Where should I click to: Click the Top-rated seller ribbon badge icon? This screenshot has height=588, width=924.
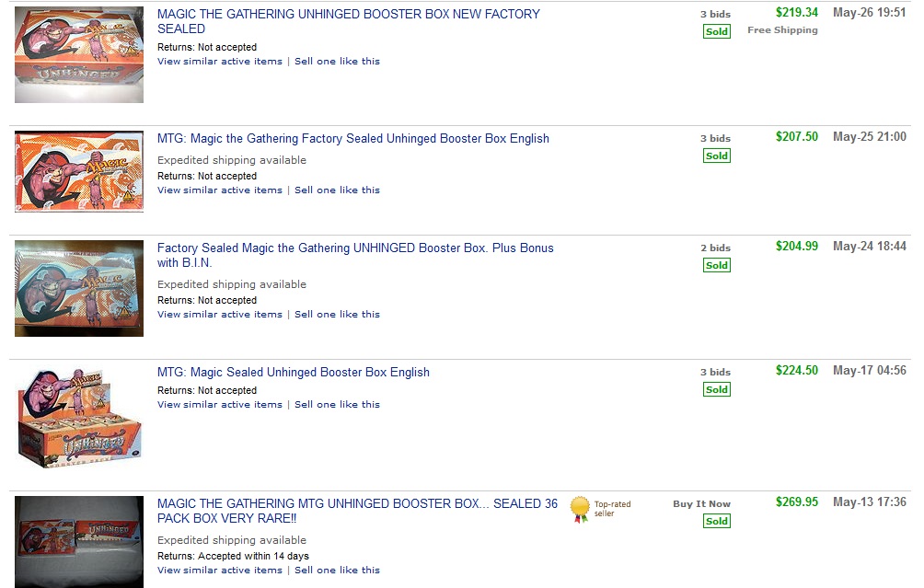[579, 509]
